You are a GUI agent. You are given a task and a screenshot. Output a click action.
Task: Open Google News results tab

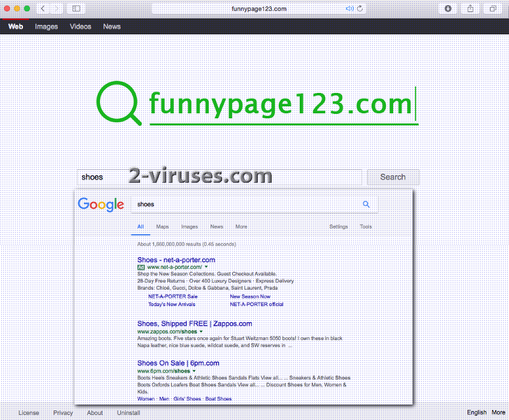(216, 227)
